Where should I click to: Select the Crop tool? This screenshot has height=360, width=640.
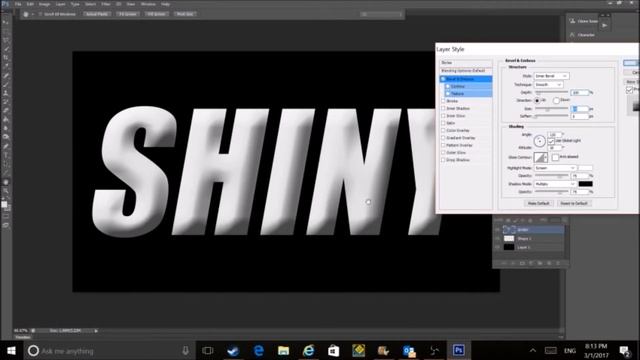click(6, 58)
